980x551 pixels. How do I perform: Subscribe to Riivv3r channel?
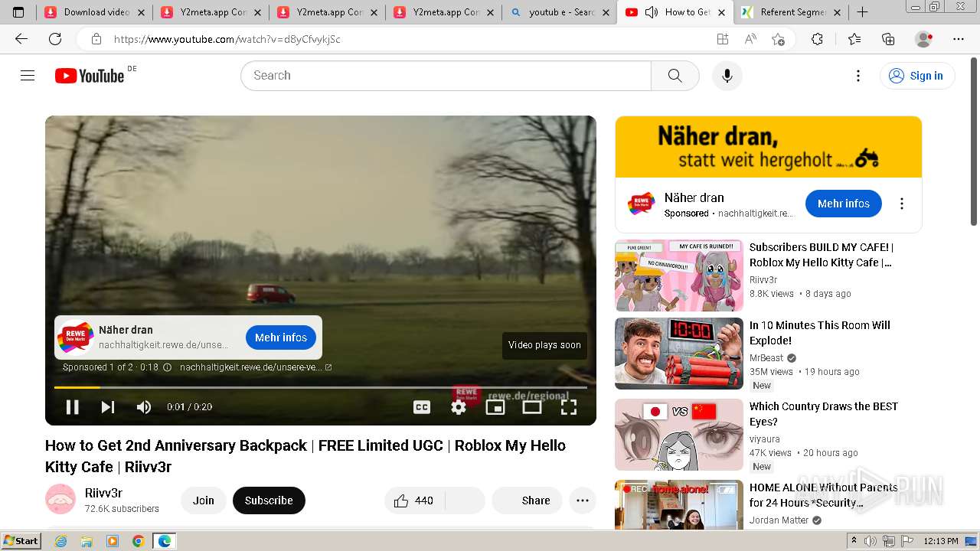pyautogui.click(x=269, y=500)
